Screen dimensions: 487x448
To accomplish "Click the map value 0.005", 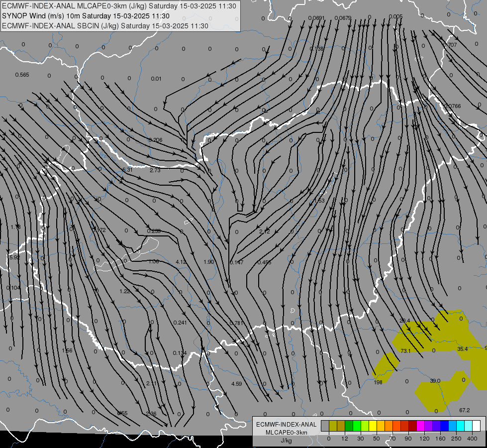I will [x=395, y=16].
